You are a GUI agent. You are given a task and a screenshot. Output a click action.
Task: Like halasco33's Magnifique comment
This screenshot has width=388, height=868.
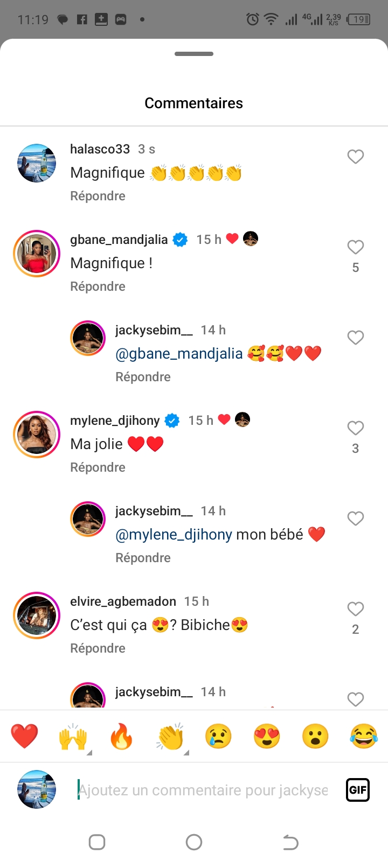355,157
